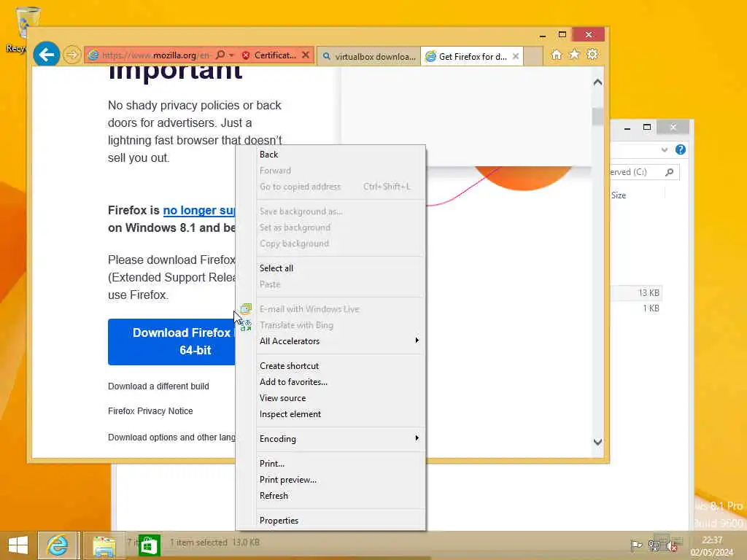This screenshot has width=747, height=560.
Task: Click File Explorer on the taskbar
Action: click(x=104, y=545)
